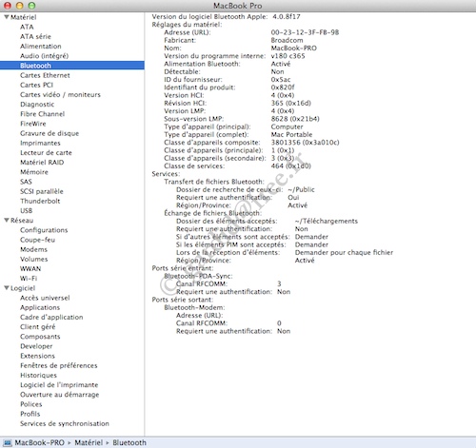Viewport: 476px width, 448px height.
Task: Click the version value 4.0.8f17
Action: point(287,16)
